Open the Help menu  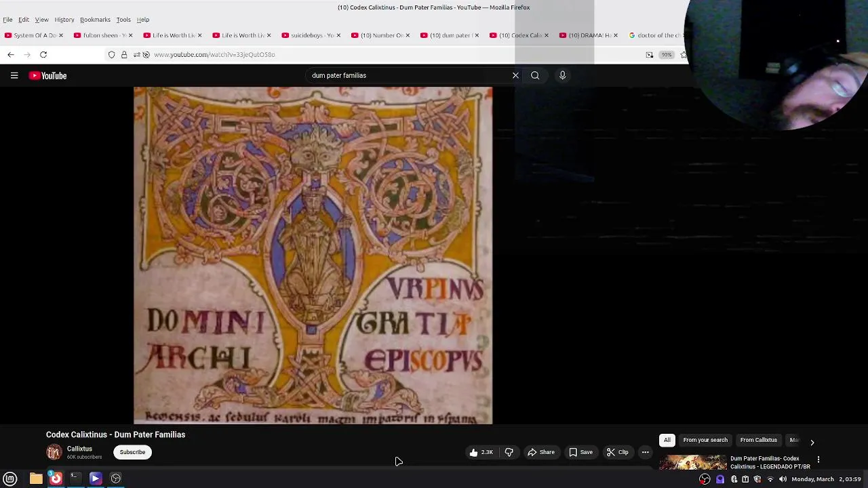click(x=143, y=20)
